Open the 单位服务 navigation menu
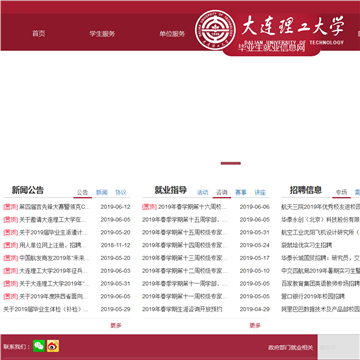 pyautogui.click(x=172, y=34)
